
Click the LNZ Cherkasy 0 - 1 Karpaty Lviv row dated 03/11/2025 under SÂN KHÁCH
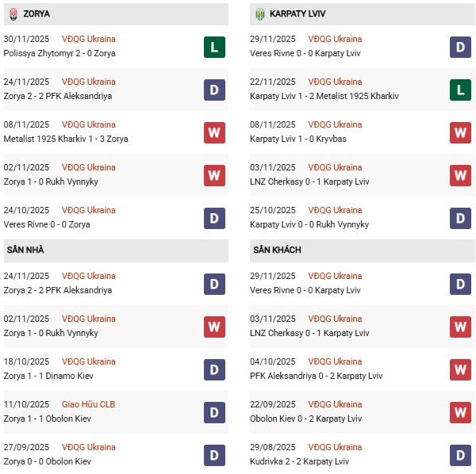point(309,333)
